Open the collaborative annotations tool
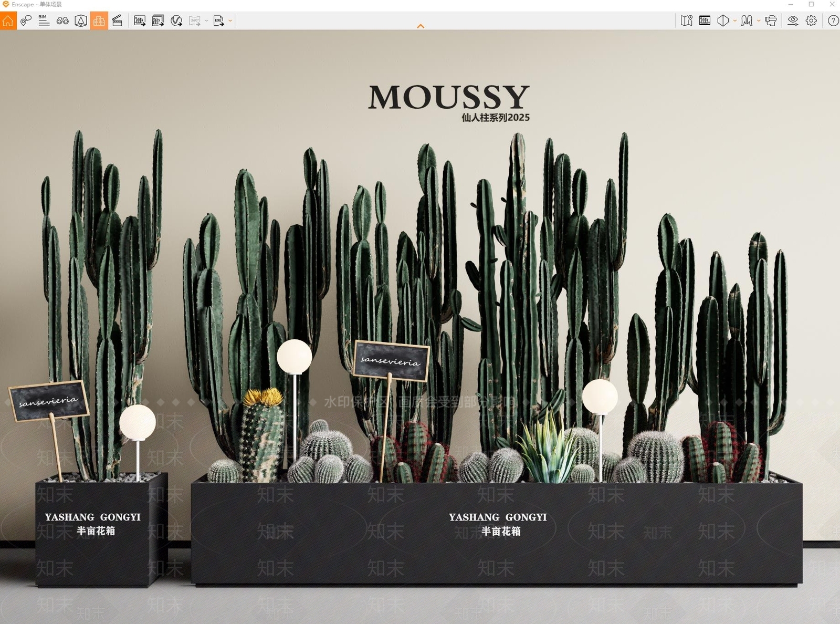 (x=26, y=21)
